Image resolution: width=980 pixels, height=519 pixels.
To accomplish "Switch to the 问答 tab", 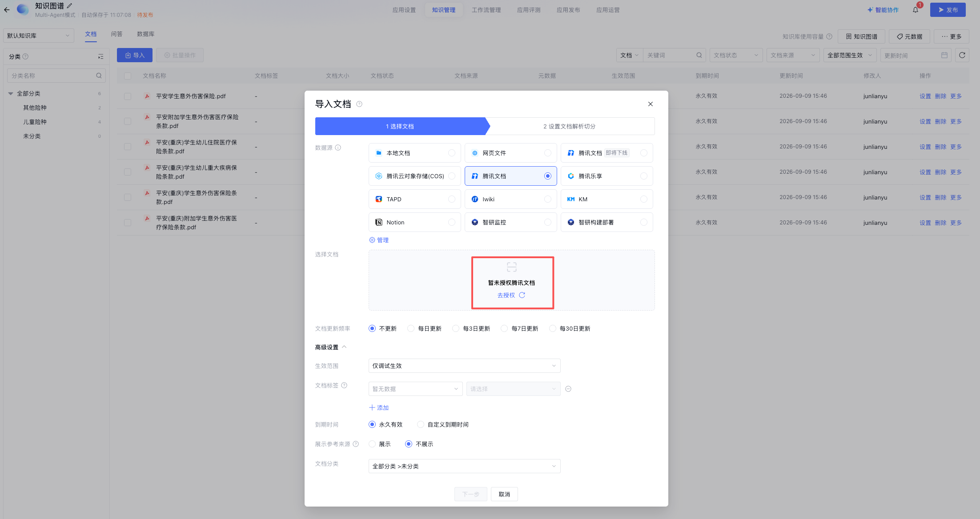I will click(116, 34).
